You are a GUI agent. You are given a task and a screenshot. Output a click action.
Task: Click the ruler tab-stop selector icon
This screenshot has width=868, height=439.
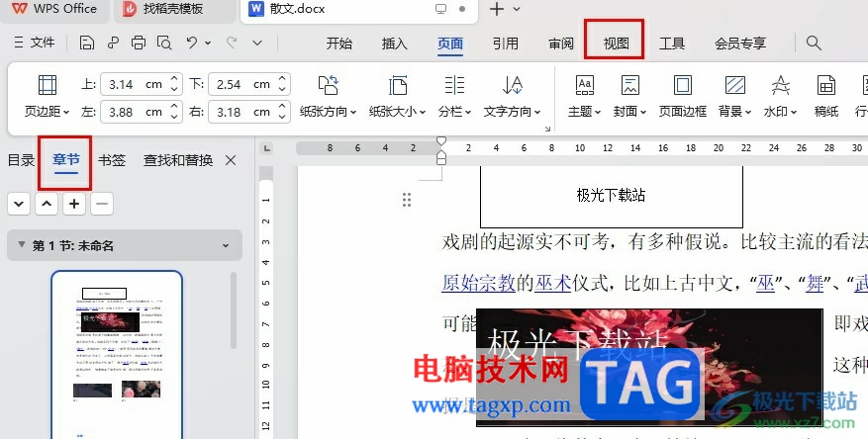click(x=267, y=148)
